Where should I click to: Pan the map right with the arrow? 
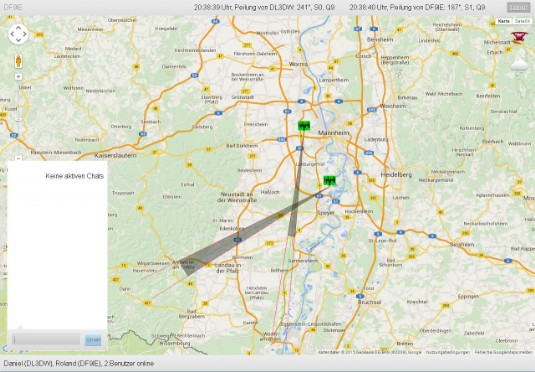(x=25, y=34)
